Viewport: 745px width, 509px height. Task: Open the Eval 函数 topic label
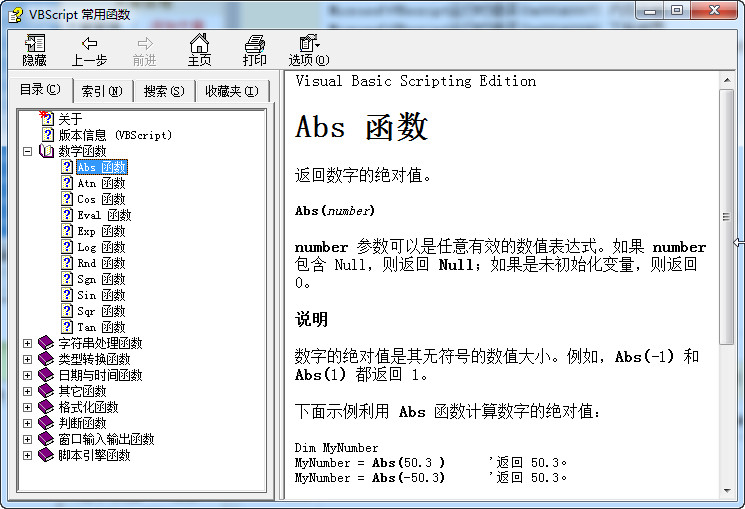104,215
